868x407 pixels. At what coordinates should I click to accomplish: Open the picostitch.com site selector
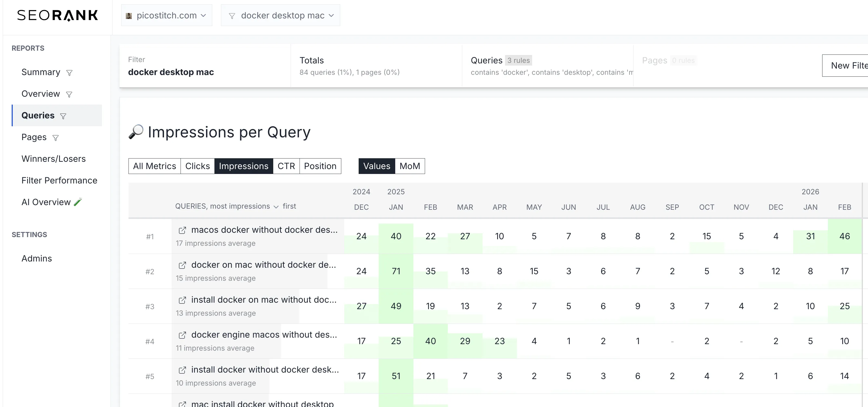click(x=166, y=15)
